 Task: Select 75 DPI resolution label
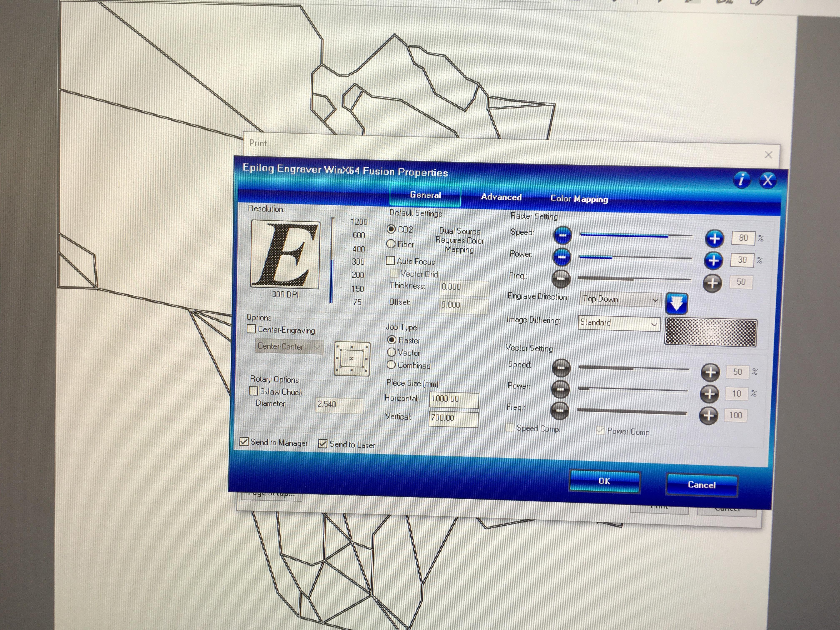click(x=357, y=302)
